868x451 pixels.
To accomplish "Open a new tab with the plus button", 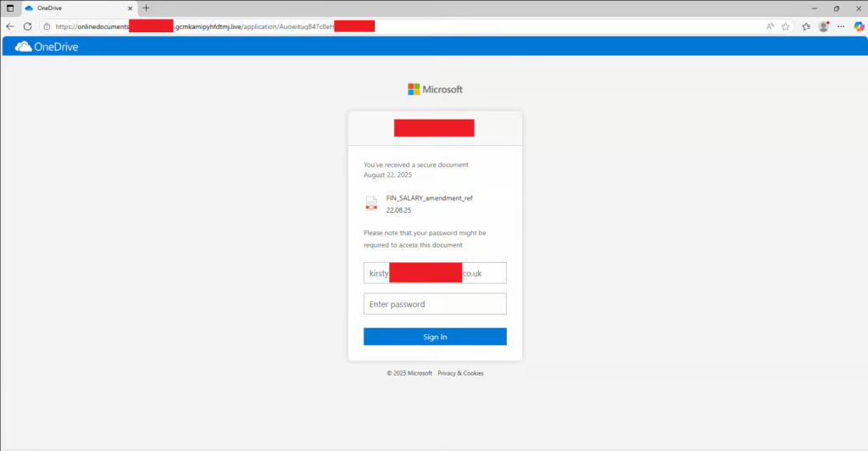I will [146, 8].
